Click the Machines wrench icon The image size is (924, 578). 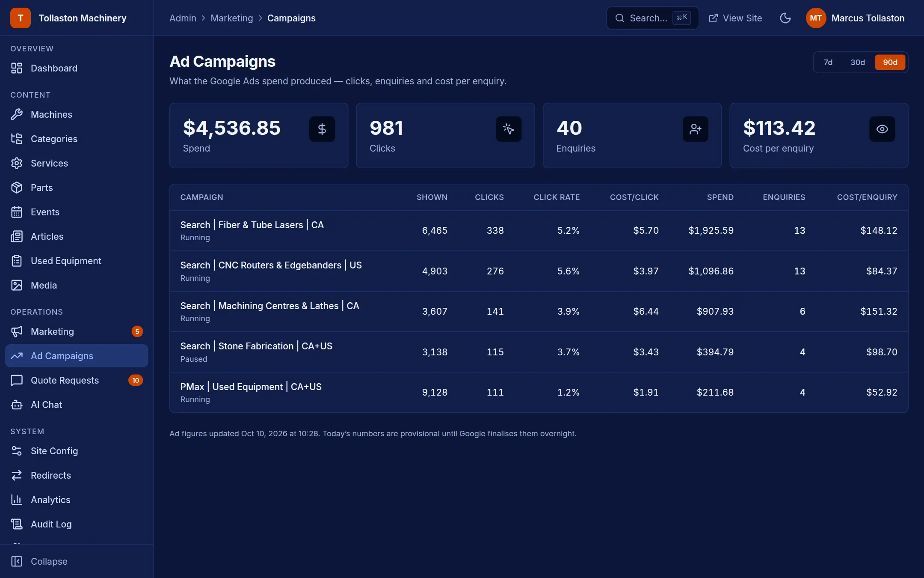tap(17, 114)
